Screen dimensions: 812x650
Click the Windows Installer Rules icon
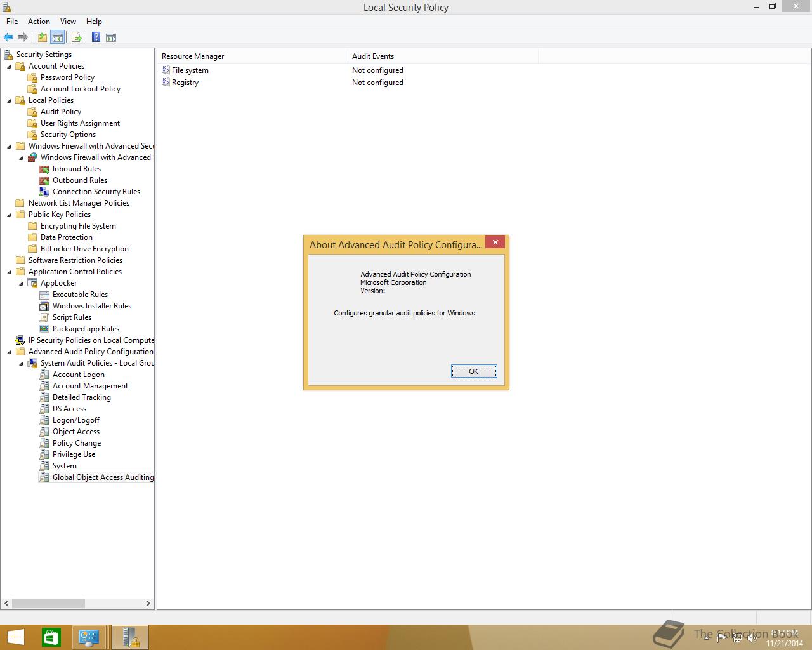point(44,306)
